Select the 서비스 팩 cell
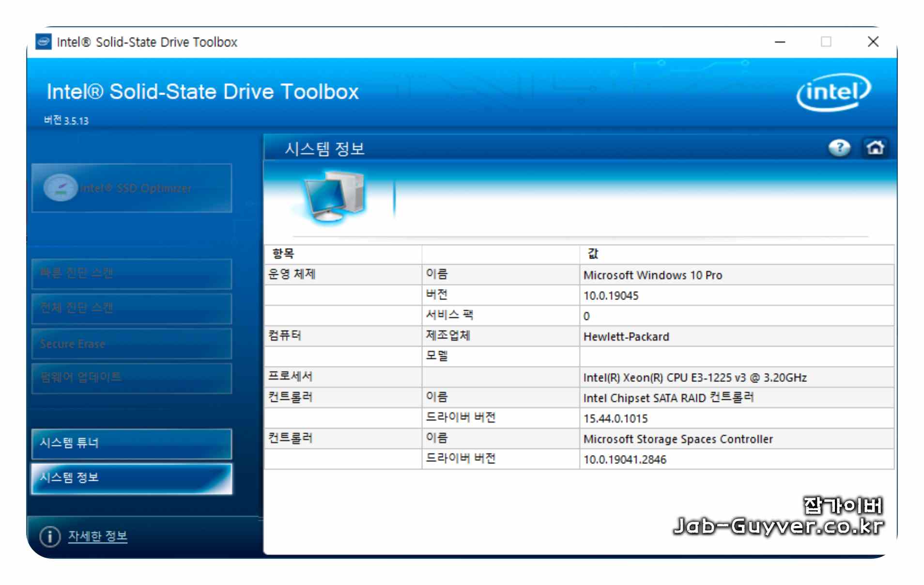924x585 pixels. tap(501, 315)
